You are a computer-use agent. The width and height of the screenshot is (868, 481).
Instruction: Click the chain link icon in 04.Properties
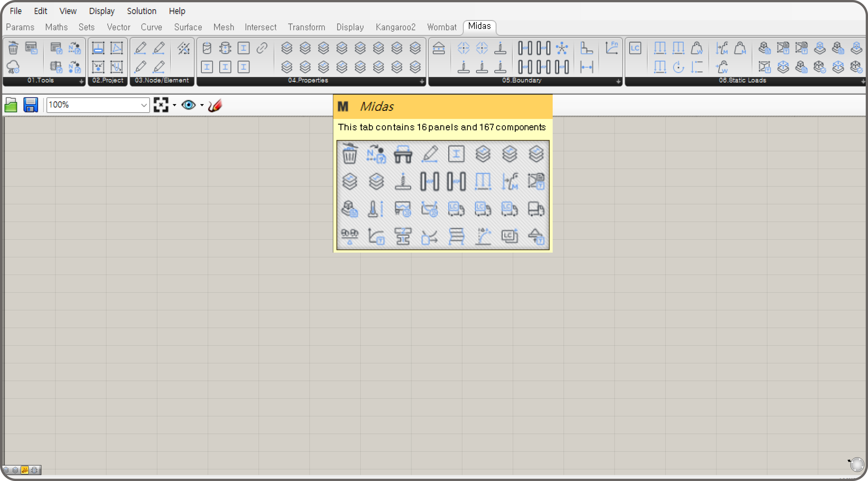(x=262, y=48)
